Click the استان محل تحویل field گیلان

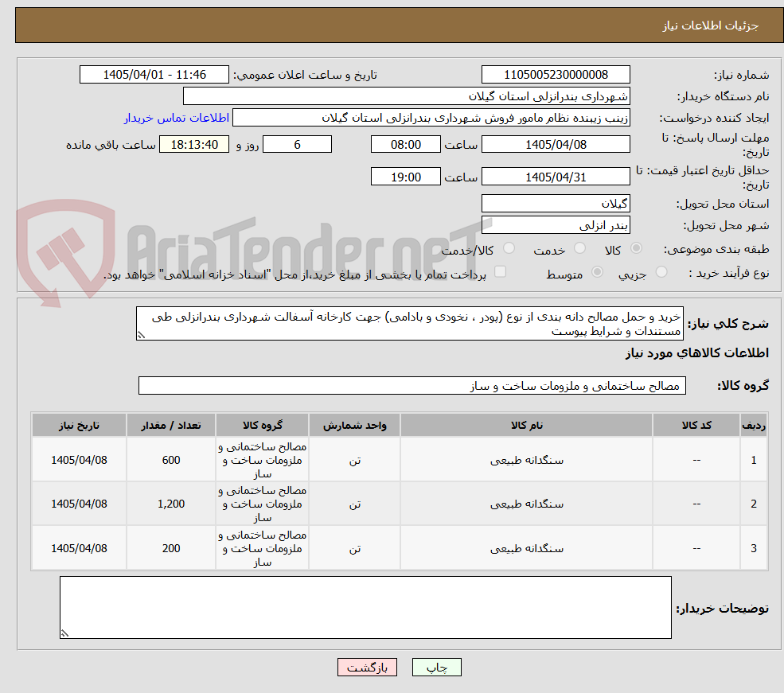point(556,204)
